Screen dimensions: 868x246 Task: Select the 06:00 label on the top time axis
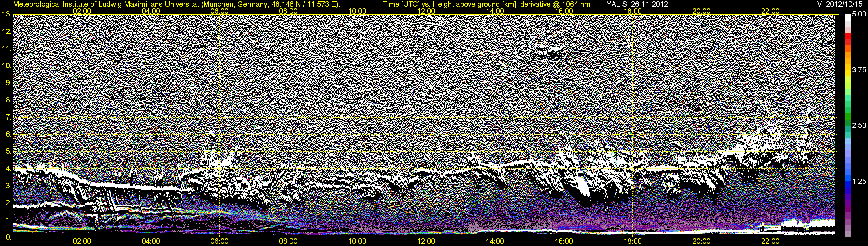point(219,11)
